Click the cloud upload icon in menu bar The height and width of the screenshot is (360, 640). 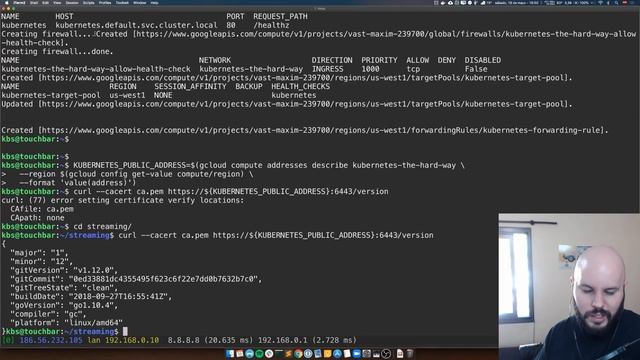450,3
